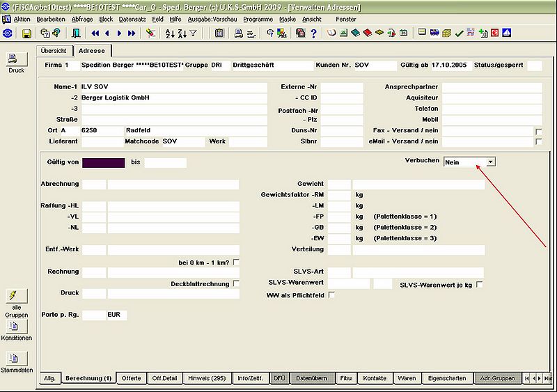
Task: Click the blue eye logo toolbar icon
Action: pos(8,33)
